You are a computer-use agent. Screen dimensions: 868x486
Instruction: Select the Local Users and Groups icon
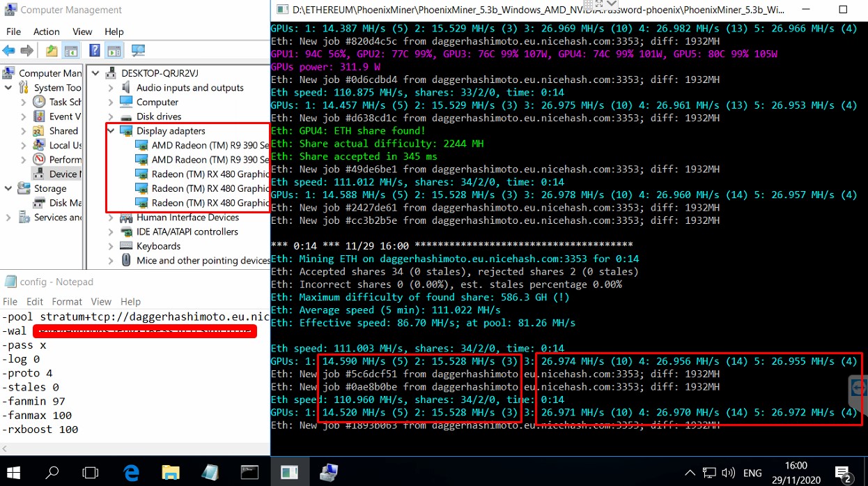coord(39,145)
